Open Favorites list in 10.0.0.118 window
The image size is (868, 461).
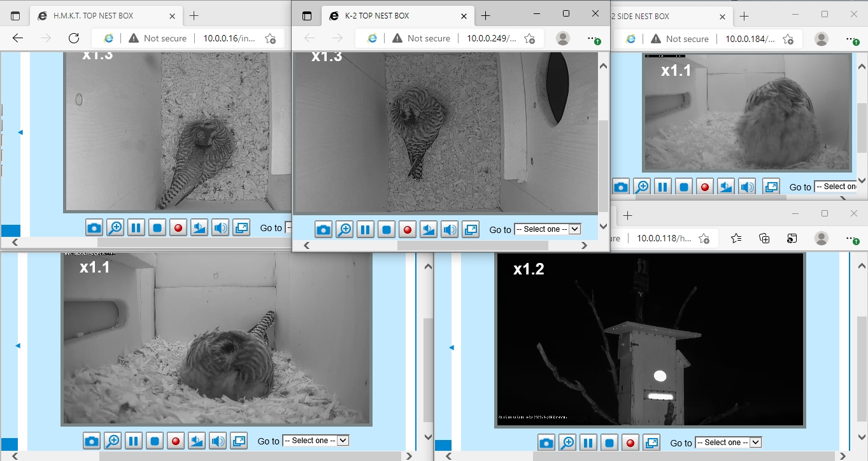[x=736, y=238]
